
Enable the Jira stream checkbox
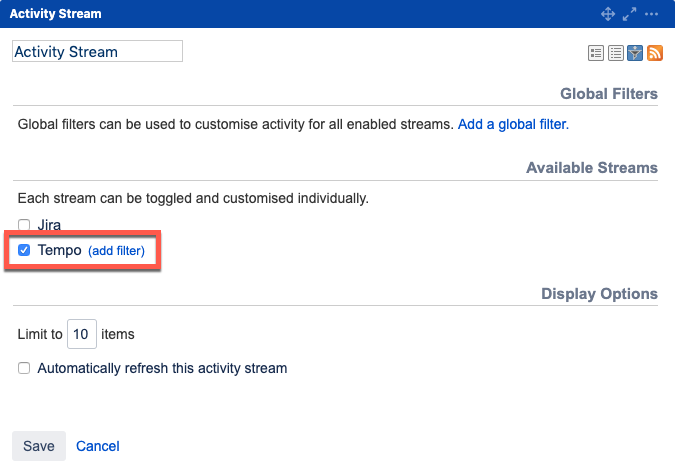24,226
